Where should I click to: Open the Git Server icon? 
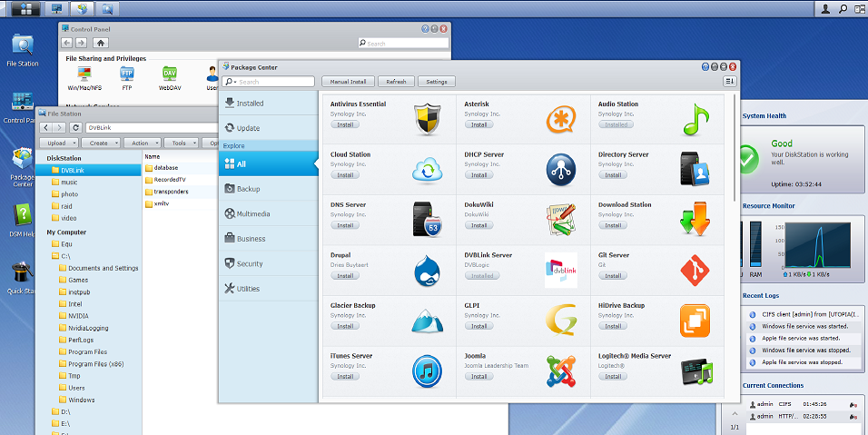click(695, 271)
